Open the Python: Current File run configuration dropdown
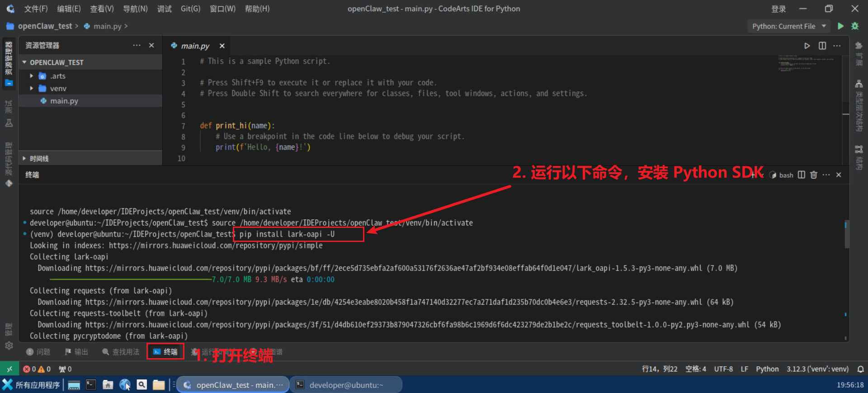The width and height of the screenshot is (868, 393). (x=789, y=26)
